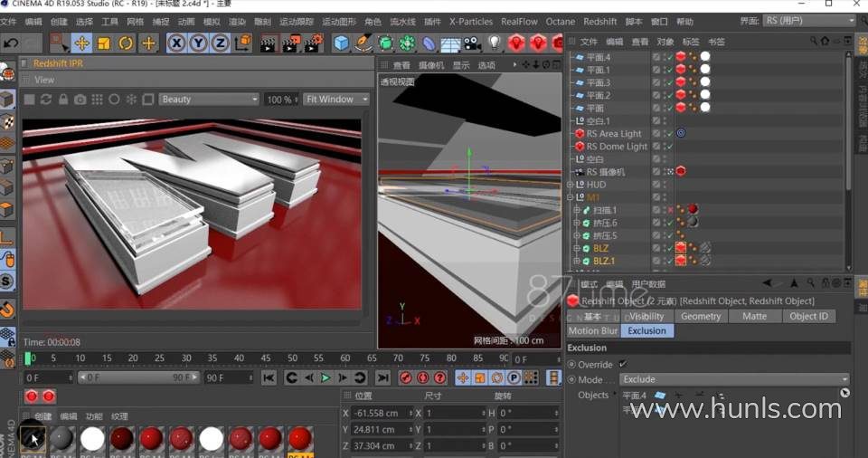The image size is (868, 458).
Task: Open the Mode Exclude dropdown
Action: pos(734,379)
